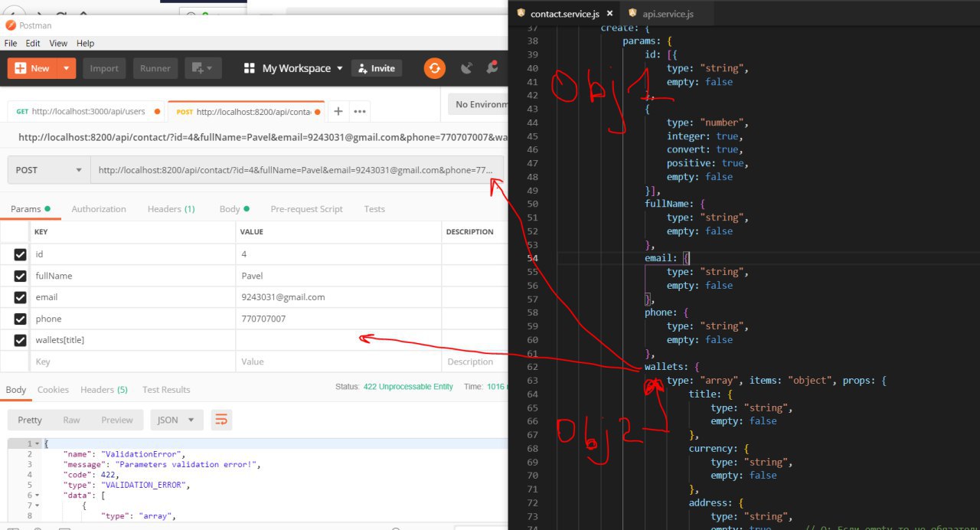Click the Runner button
Image resolution: width=980 pixels, height=530 pixels.
(155, 68)
